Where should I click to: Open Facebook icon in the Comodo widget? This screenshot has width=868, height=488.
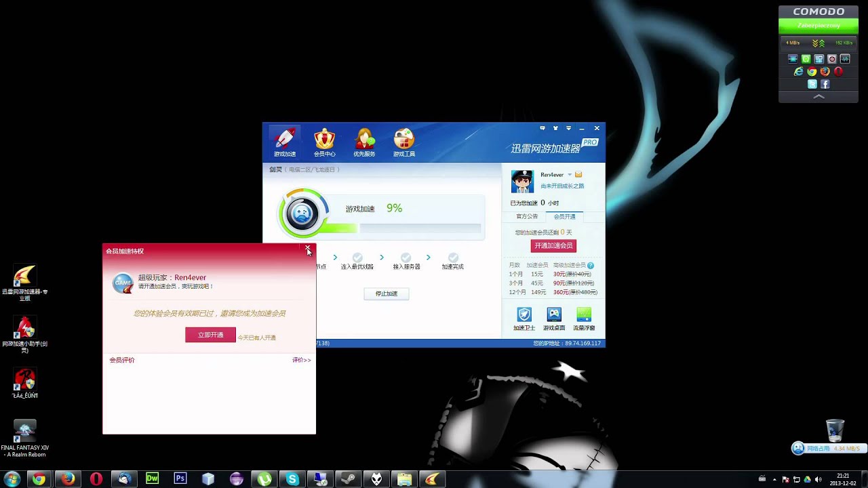tap(825, 84)
